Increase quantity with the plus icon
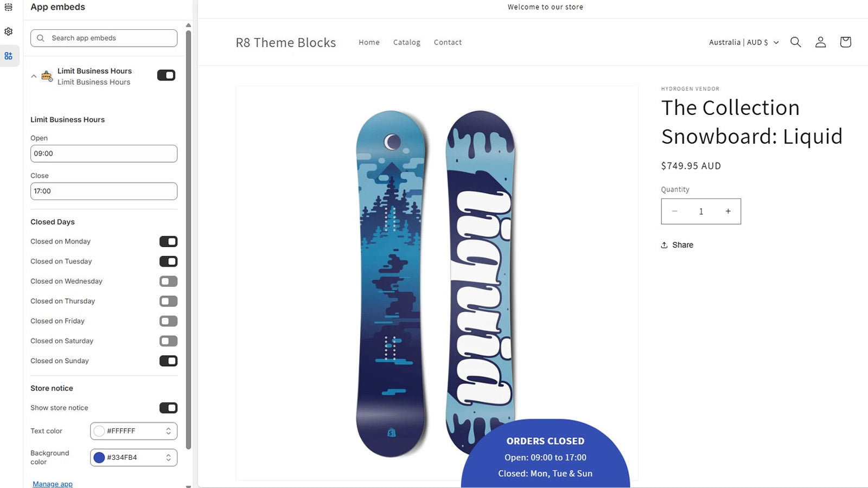This screenshot has width=868, height=488. (x=728, y=211)
